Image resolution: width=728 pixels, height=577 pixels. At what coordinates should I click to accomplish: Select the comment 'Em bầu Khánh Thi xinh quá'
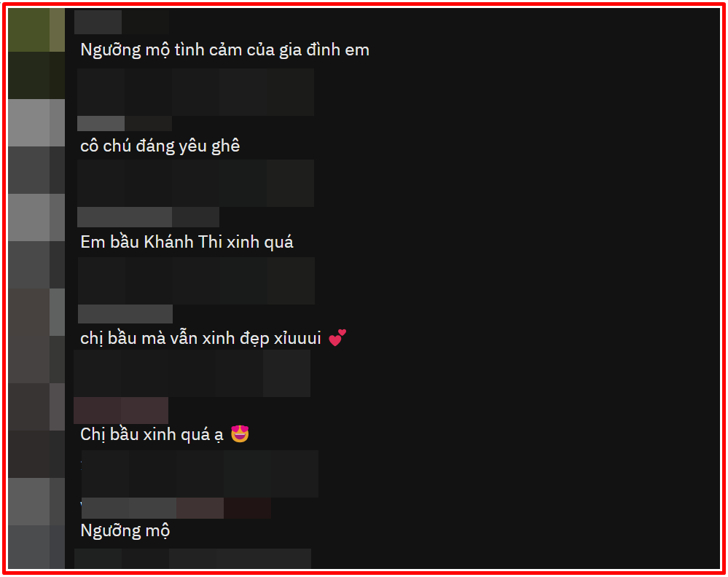[187, 242]
